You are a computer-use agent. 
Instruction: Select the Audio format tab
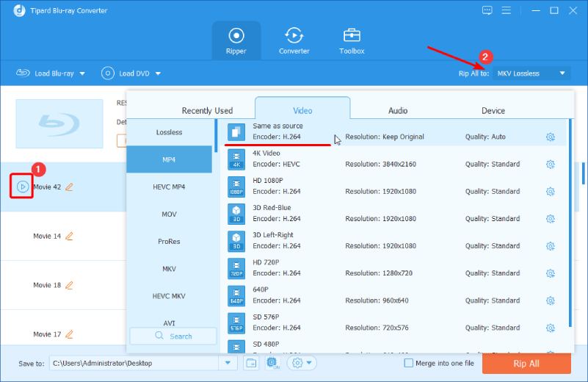398,111
